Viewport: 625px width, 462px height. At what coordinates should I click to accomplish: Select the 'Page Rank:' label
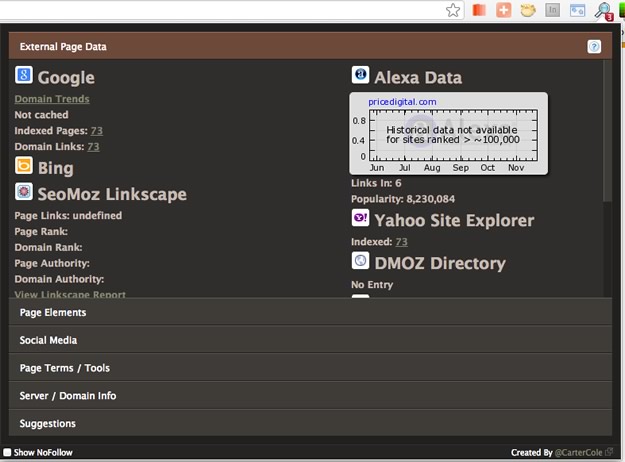(41, 232)
